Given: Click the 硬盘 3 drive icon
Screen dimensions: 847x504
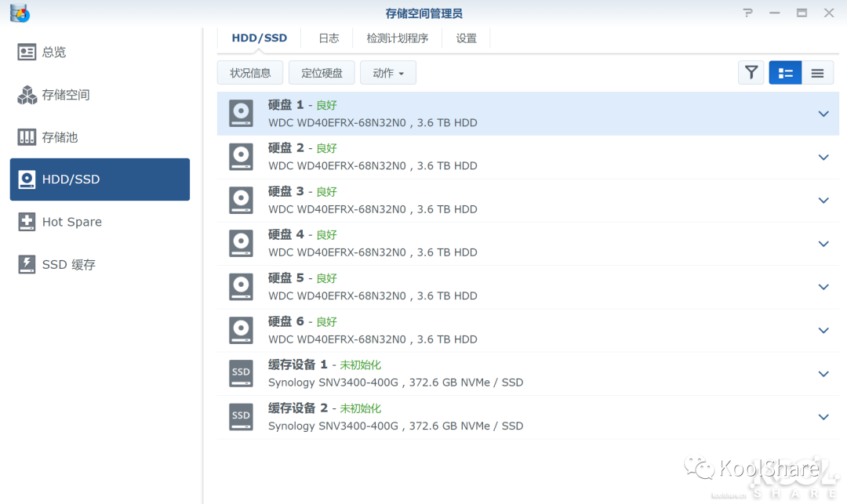Looking at the screenshot, I should click(241, 200).
